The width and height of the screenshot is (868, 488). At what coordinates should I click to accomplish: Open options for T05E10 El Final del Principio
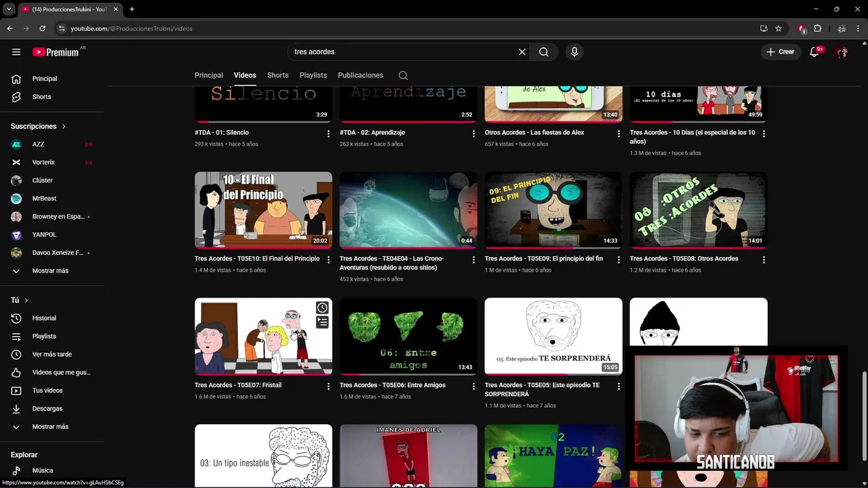pyautogui.click(x=328, y=260)
